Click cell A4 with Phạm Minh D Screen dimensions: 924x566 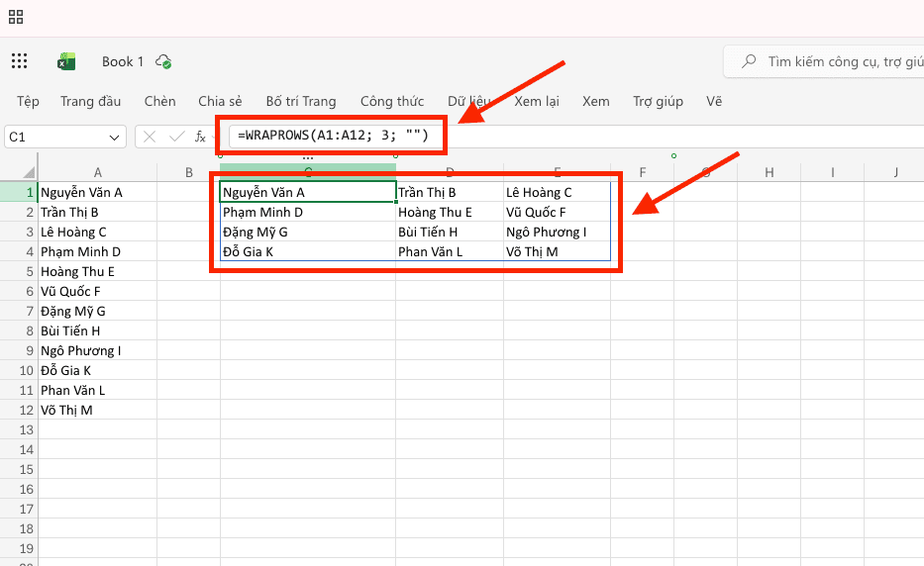click(x=98, y=251)
